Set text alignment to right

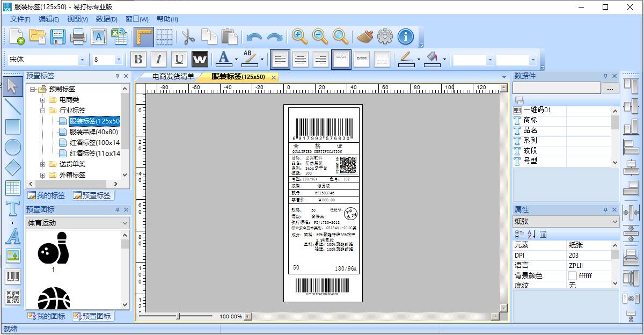(321, 59)
